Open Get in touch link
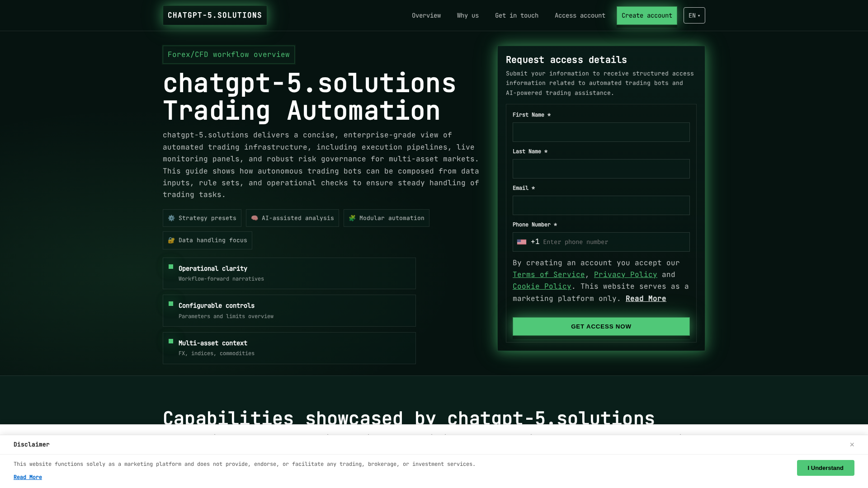Viewport: 868px width, 488px height. click(x=517, y=15)
